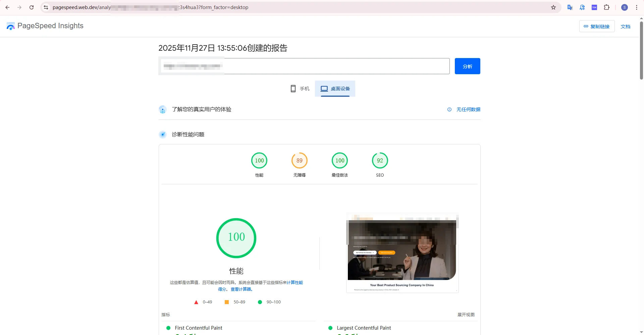Click the site information icon in the address bar
The height and width of the screenshot is (335, 644).
tap(46, 7)
